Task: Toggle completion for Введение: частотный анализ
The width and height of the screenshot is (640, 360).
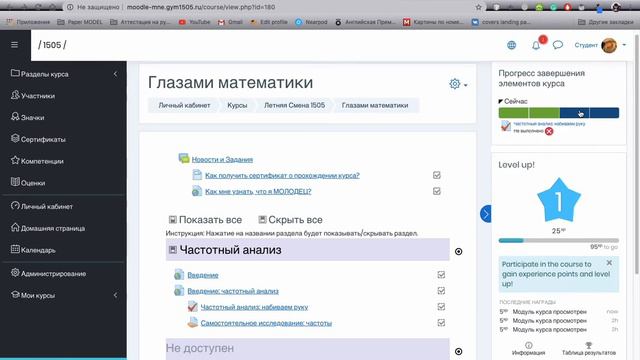Action: point(441,291)
